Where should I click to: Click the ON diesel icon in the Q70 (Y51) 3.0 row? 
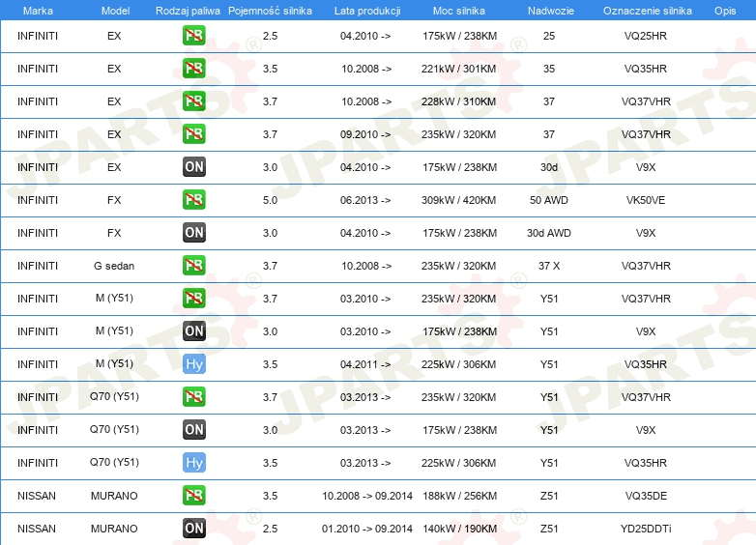(193, 430)
